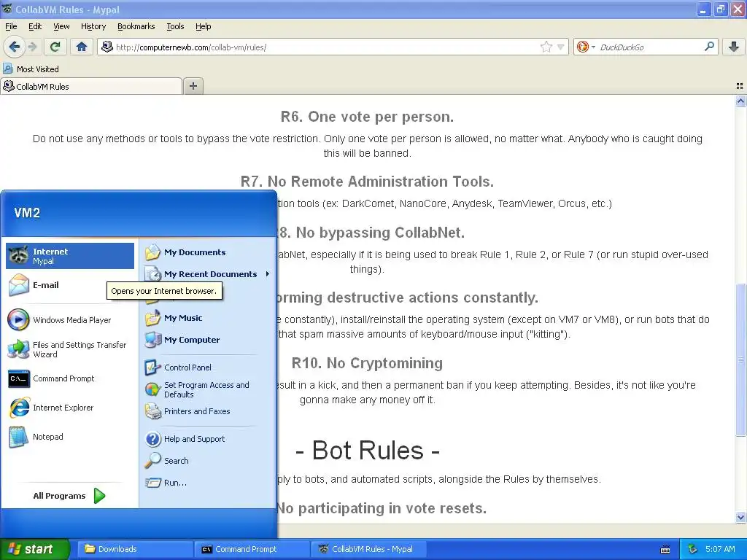Bookmark this page with the star

pyautogui.click(x=546, y=47)
